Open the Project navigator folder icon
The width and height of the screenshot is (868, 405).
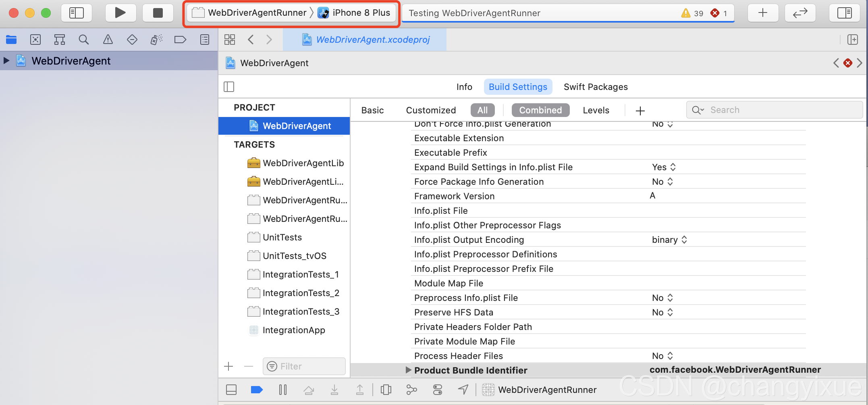(11, 40)
